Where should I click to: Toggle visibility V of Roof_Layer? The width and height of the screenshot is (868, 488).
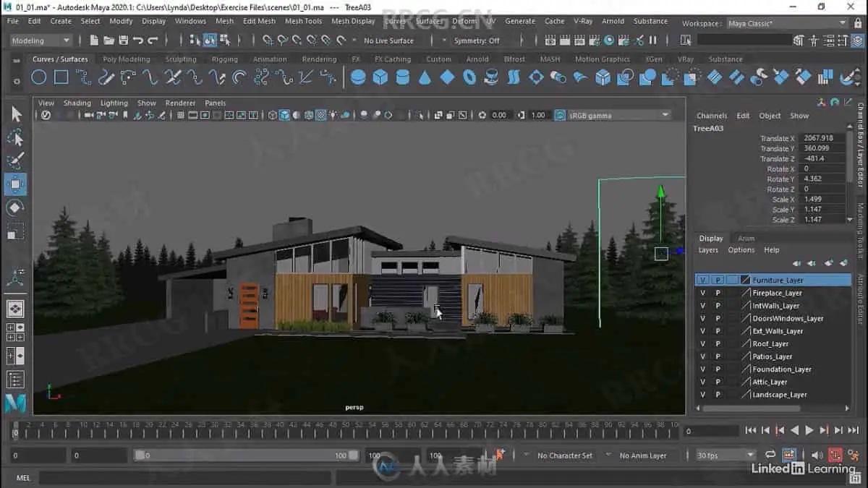tap(702, 343)
